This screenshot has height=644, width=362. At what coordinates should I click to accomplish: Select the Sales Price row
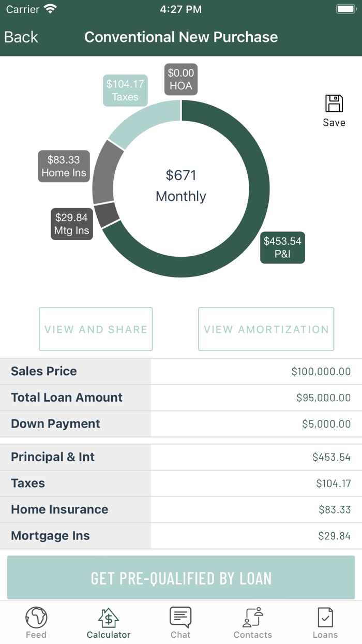click(x=181, y=371)
